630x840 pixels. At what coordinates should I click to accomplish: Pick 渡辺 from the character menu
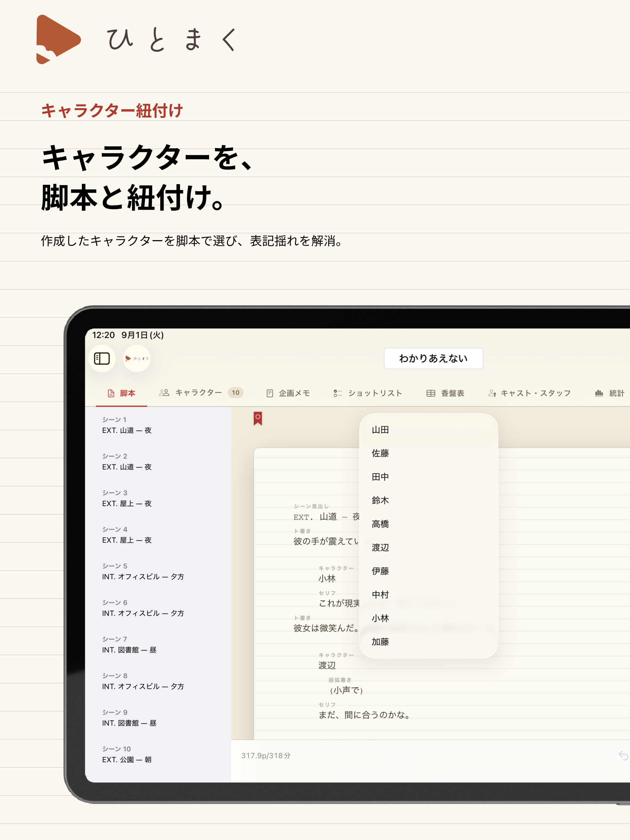click(428, 547)
